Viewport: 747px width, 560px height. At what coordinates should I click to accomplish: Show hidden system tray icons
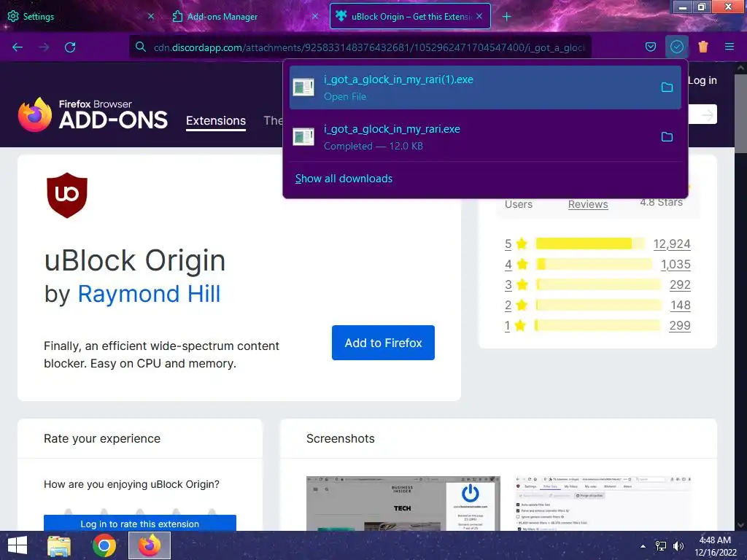(643, 546)
